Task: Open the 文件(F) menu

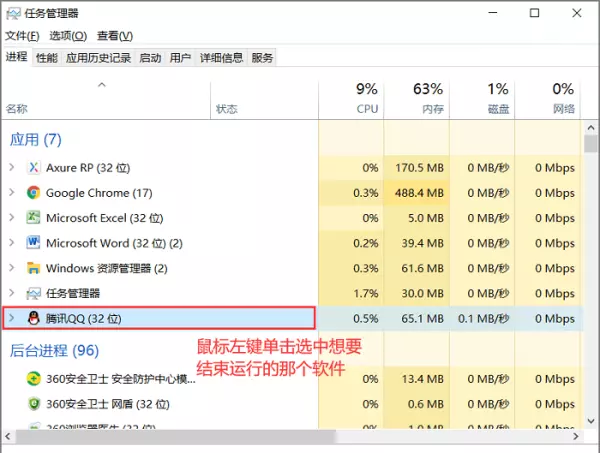Action: tap(22, 36)
